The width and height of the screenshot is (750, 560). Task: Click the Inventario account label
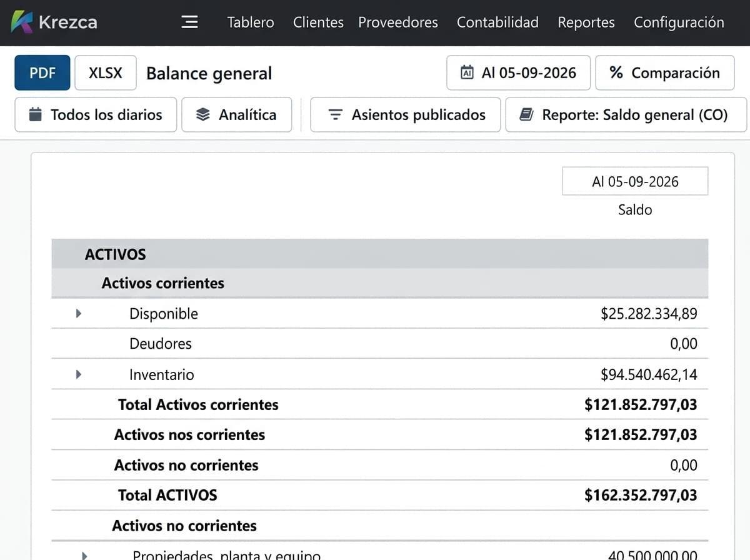(x=162, y=374)
